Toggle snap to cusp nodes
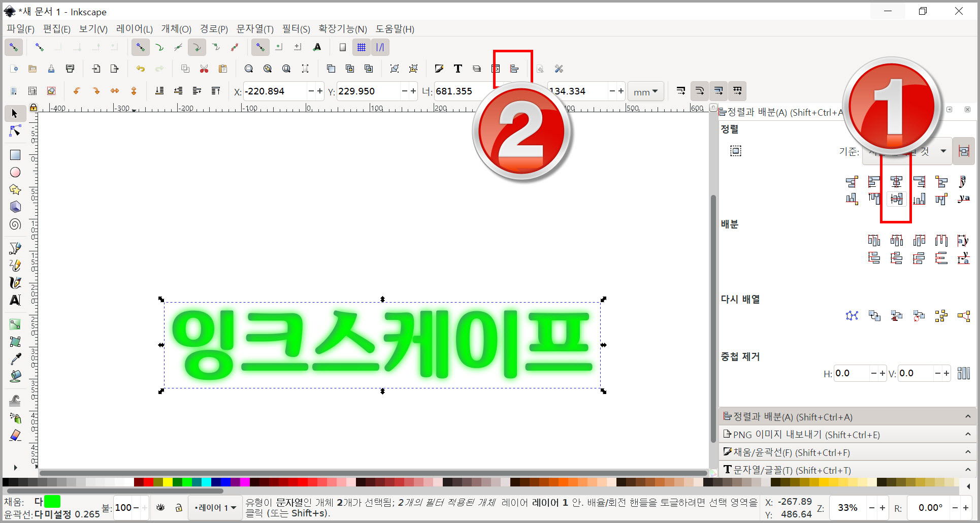This screenshot has width=980, height=523. point(197,47)
